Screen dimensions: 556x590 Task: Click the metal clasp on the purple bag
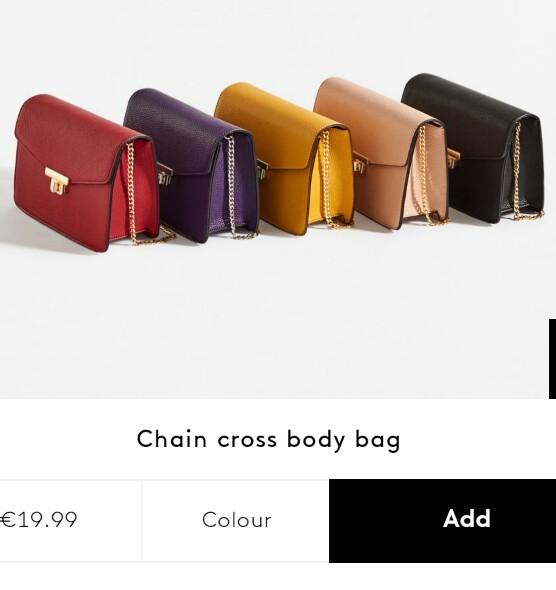(164, 175)
